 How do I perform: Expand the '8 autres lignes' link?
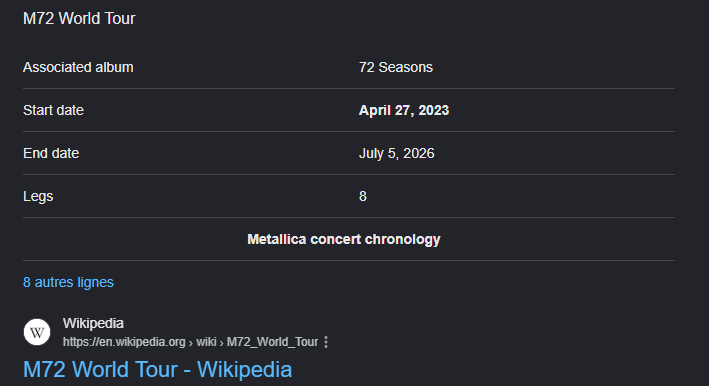68,282
